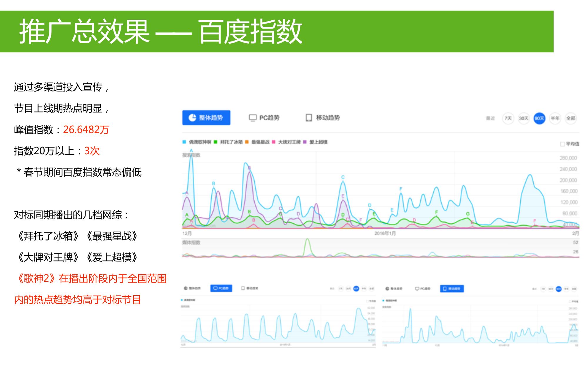Click the note * 春节期间百度指数常态偏低
The image size is (588, 368).
pos(79,172)
